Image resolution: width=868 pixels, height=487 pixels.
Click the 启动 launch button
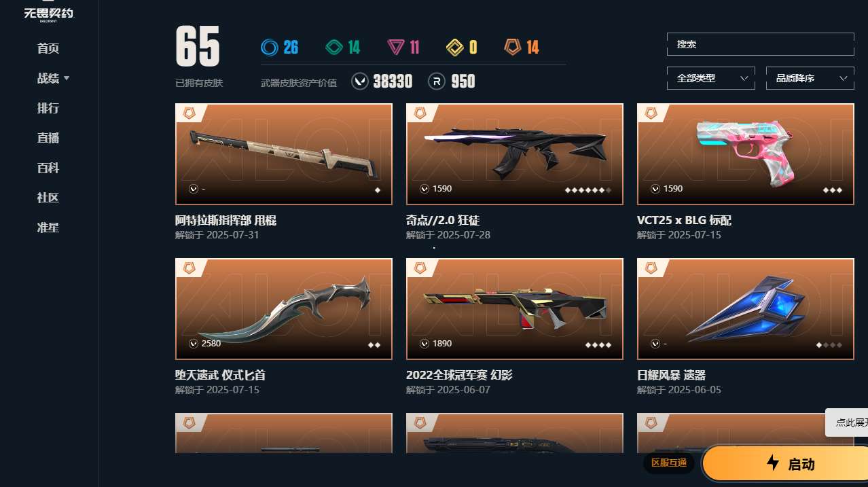pos(785,464)
